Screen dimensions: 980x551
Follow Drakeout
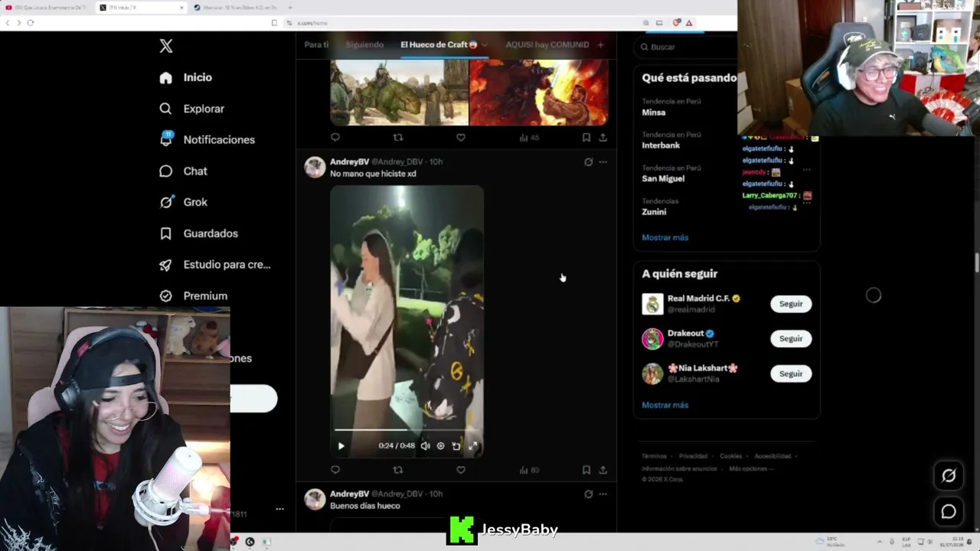pyautogui.click(x=791, y=338)
